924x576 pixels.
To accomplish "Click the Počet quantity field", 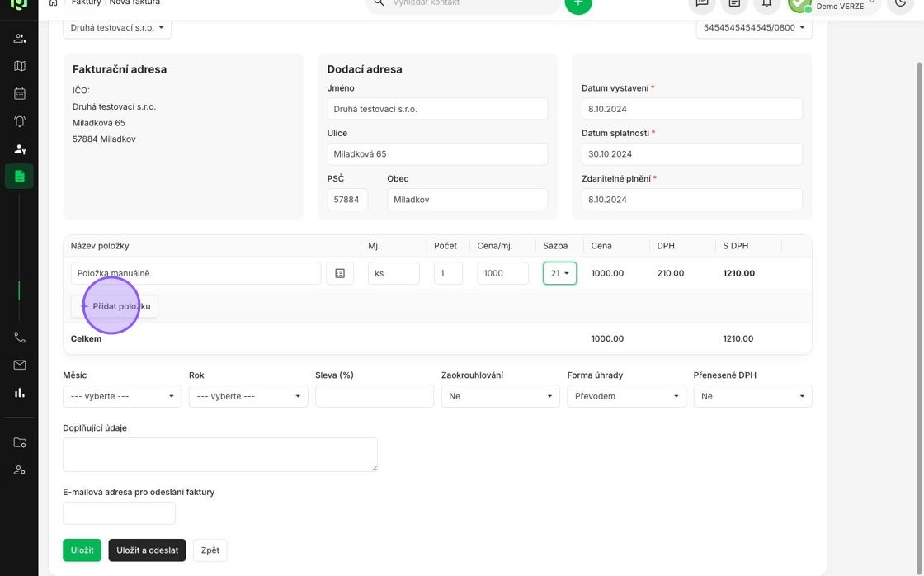I will 448,273.
